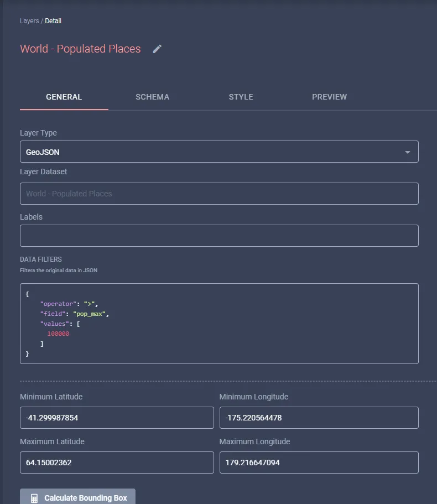
Task: Focus the Layer Dataset field
Action: (219, 194)
